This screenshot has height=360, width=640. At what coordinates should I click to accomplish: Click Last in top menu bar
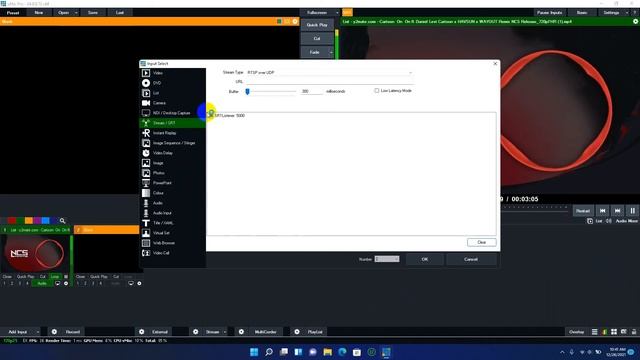120,13
